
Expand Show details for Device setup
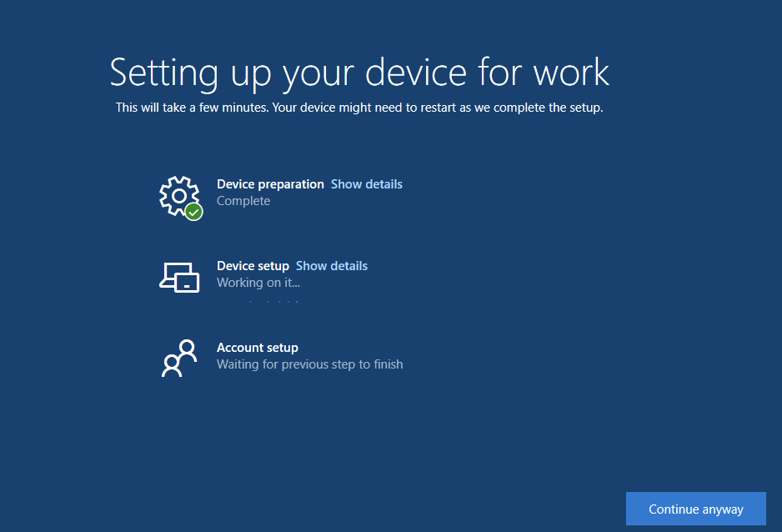pos(331,266)
